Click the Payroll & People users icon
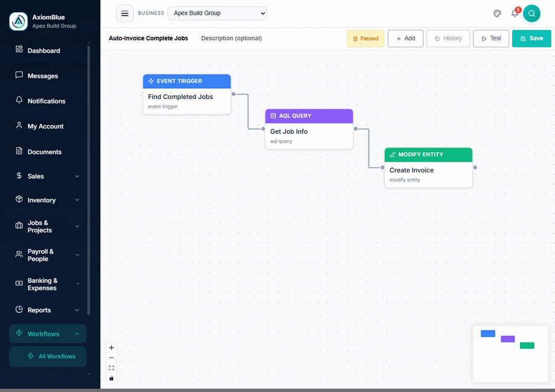 (19, 254)
